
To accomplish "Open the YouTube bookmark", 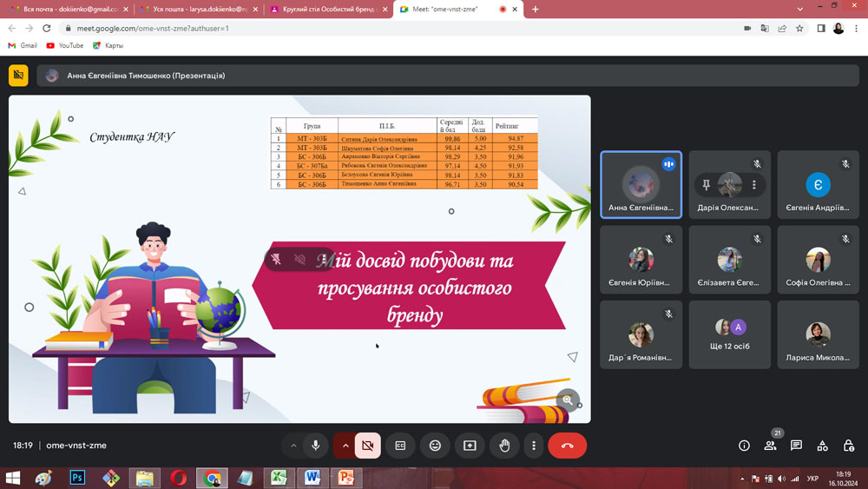I will pos(65,45).
